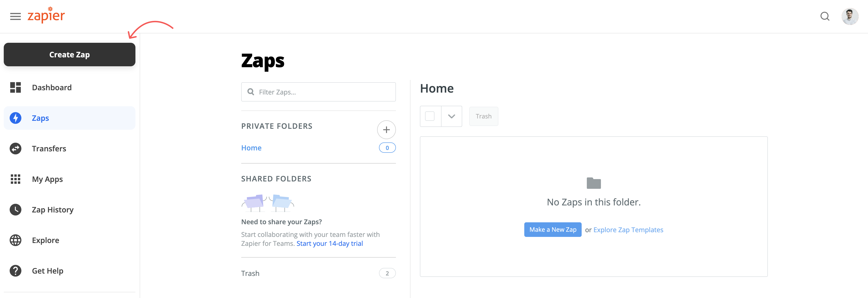Click the Get Help question icon

click(x=16, y=271)
